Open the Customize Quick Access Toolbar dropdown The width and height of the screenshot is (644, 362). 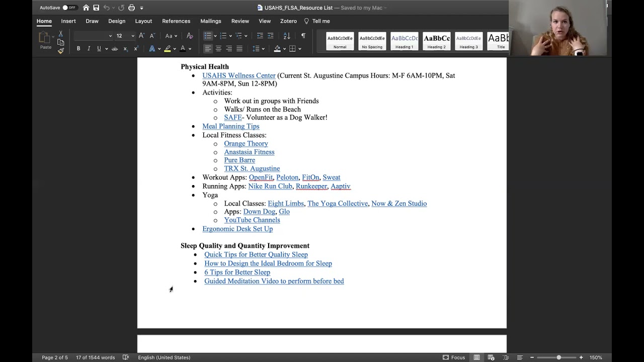(141, 8)
